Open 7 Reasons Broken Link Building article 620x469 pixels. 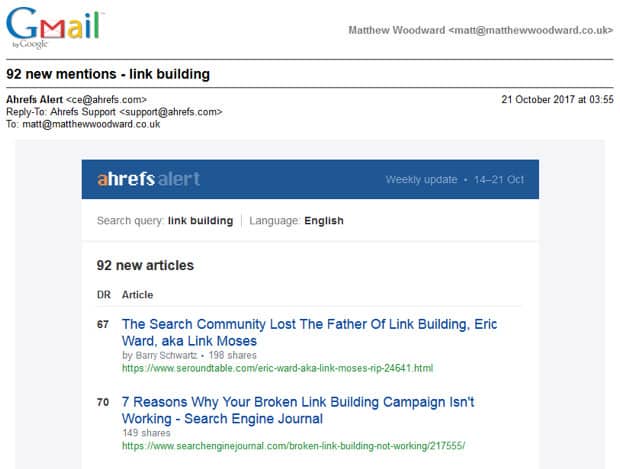tap(298, 410)
